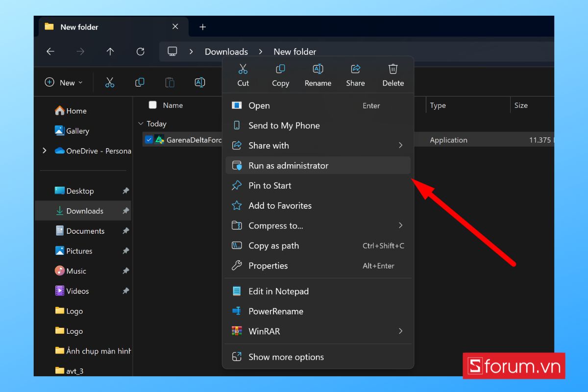The image size is (588, 392).
Task: Open Videos in quick access
Action: (x=72, y=291)
